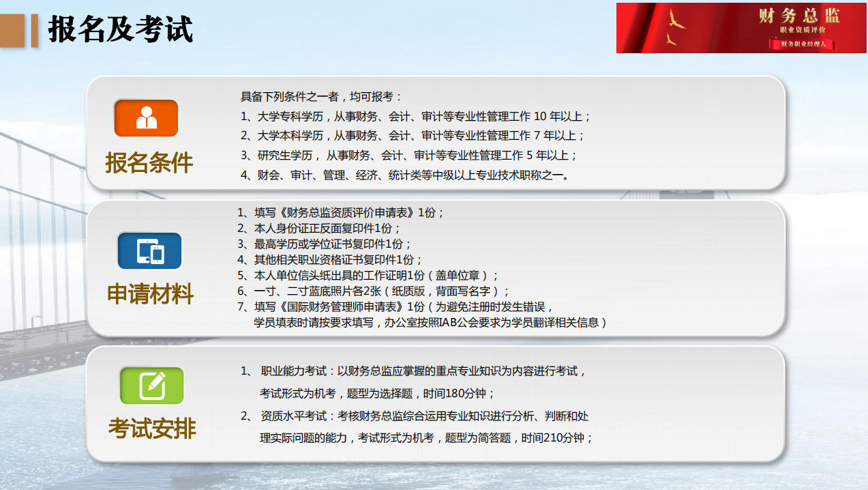Click the 报名条件 section heading
Image resolution: width=868 pixels, height=490 pixels.
click(149, 162)
